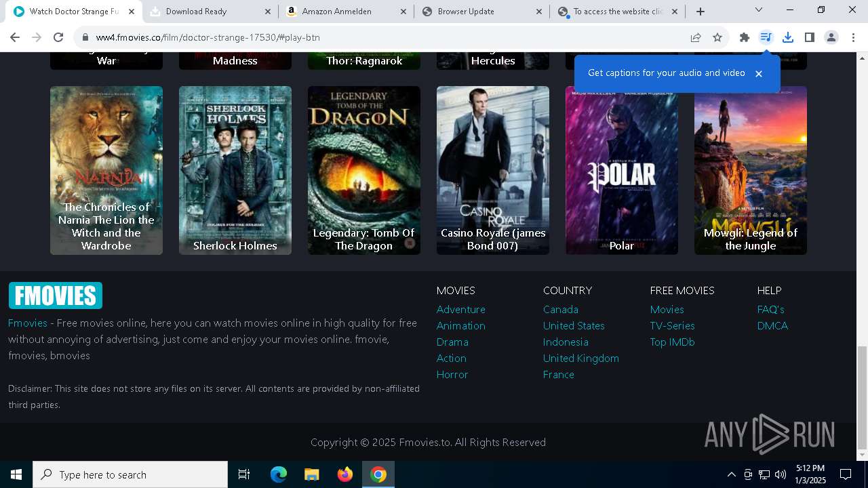Open the Chrome downloads icon
The height and width of the screenshot is (488, 868).
[x=788, y=37]
